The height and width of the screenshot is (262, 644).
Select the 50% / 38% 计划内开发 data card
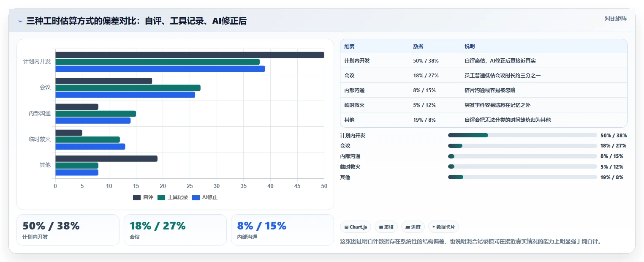68,230
